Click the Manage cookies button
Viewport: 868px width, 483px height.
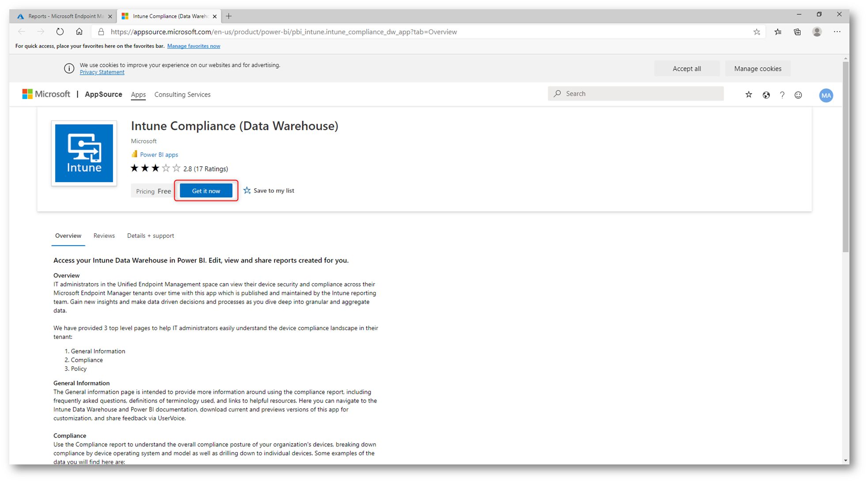click(x=758, y=68)
